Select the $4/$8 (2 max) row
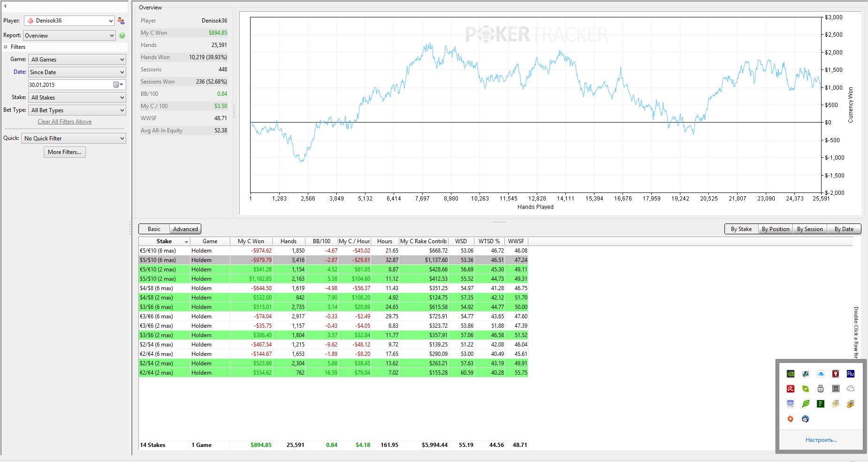868x462 pixels. [333, 298]
